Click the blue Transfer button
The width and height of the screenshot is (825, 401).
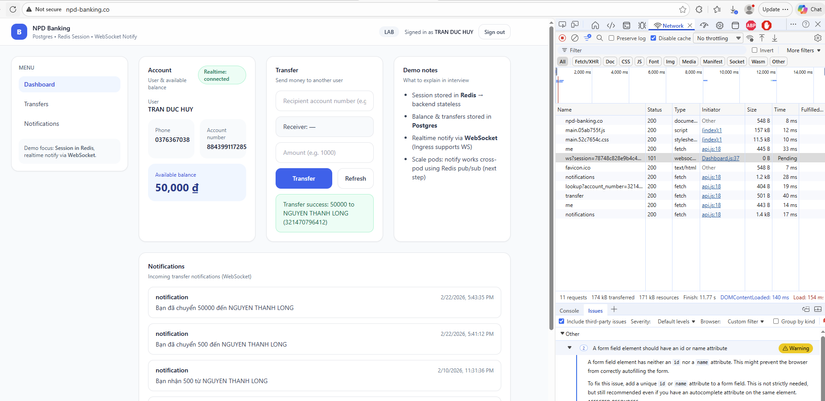[304, 178]
